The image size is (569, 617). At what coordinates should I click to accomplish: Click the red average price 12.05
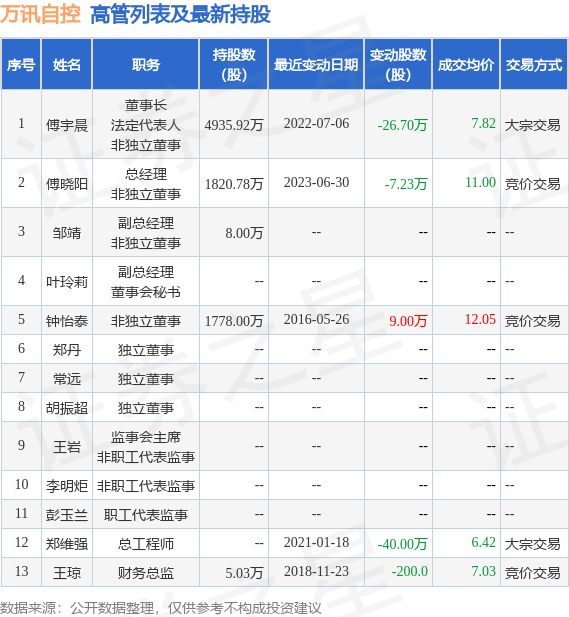click(x=480, y=320)
